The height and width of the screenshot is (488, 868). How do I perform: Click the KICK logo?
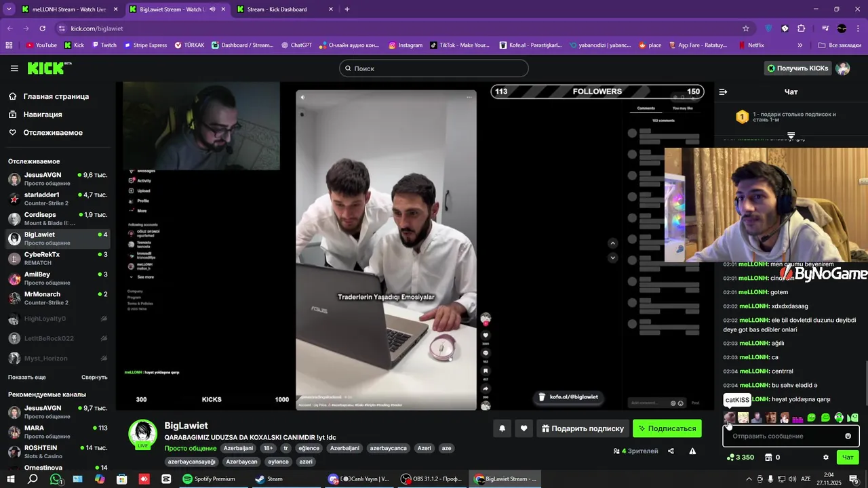[49, 68]
